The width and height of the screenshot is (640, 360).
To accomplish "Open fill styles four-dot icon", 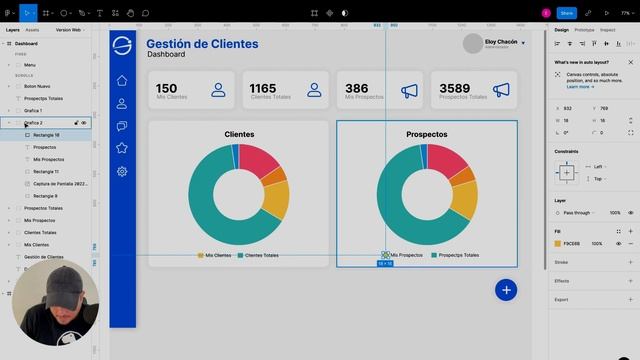I will point(618,231).
